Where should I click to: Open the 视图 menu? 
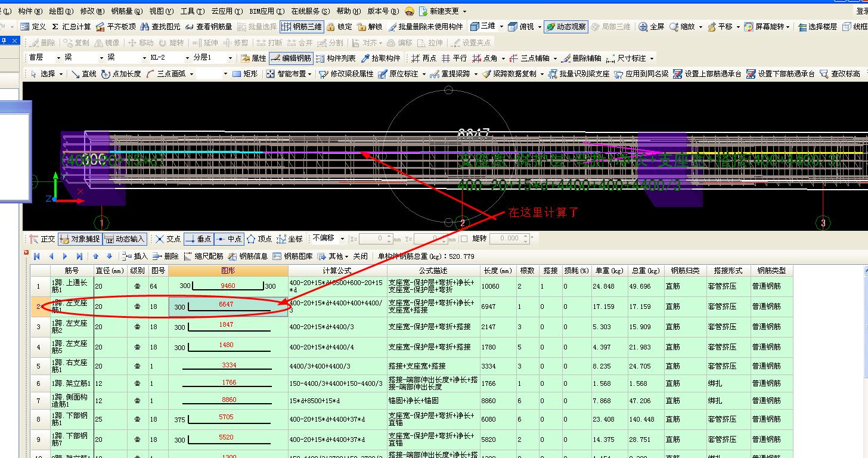pyautogui.click(x=162, y=11)
